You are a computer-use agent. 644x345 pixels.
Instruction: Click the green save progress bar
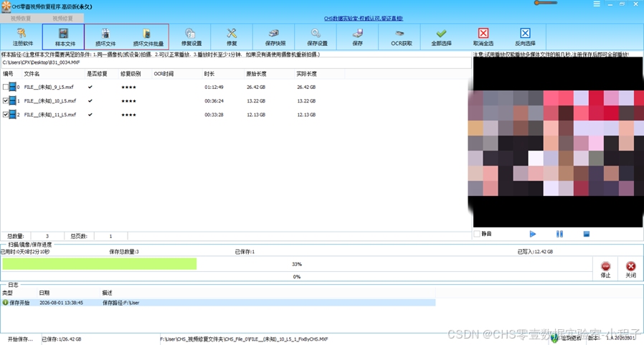(x=100, y=264)
